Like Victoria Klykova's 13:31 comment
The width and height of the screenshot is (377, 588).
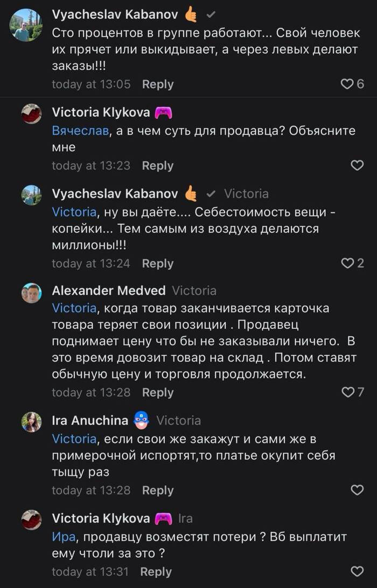[x=357, y=571]
